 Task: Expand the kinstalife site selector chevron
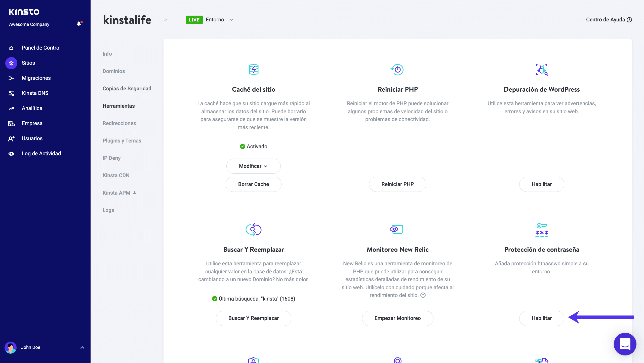[x=165, y=20]
